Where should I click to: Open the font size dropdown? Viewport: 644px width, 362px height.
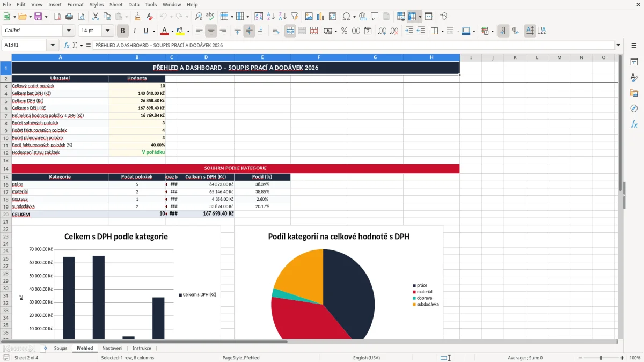tap(108, 31)
